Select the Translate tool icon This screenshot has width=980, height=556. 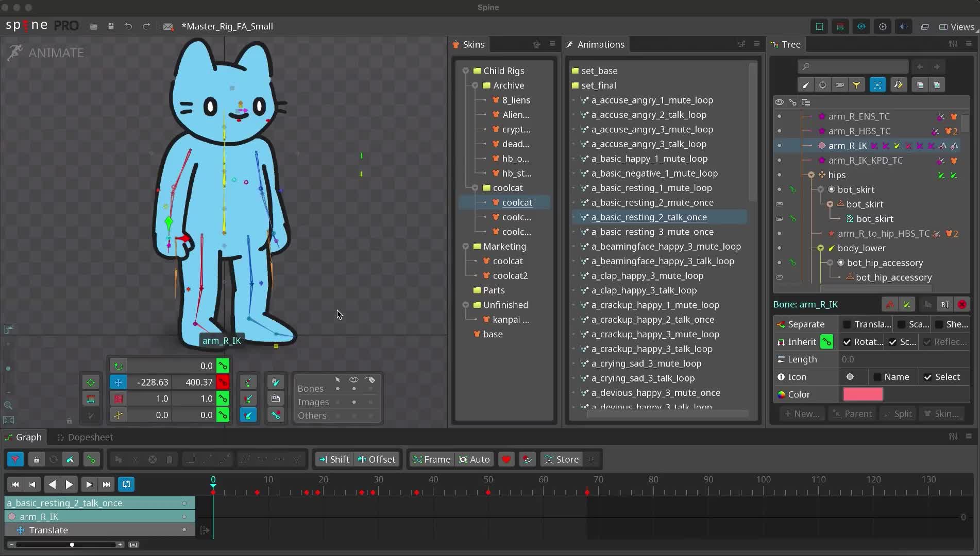click(118, 383)
